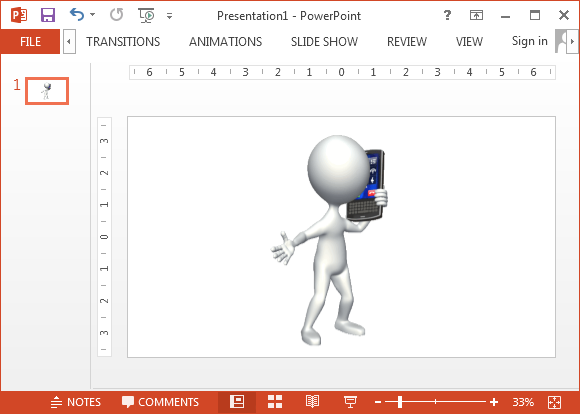Image resolution: width=580 pixels, height=414 pixels.
Task: Click the Redo/Repeat icon
Action: click(x=117, y=15)
